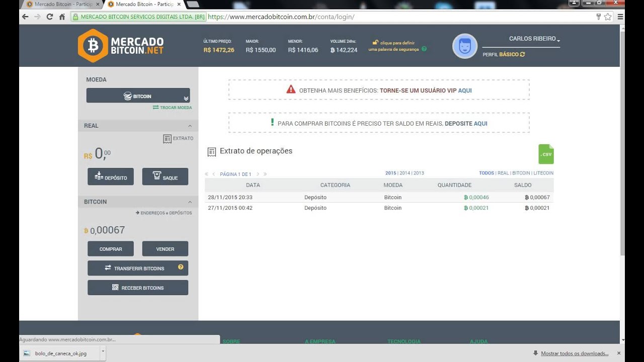
Task: Click the yellow question mark on Transferir Bitcoins
Action: [181, 267]
